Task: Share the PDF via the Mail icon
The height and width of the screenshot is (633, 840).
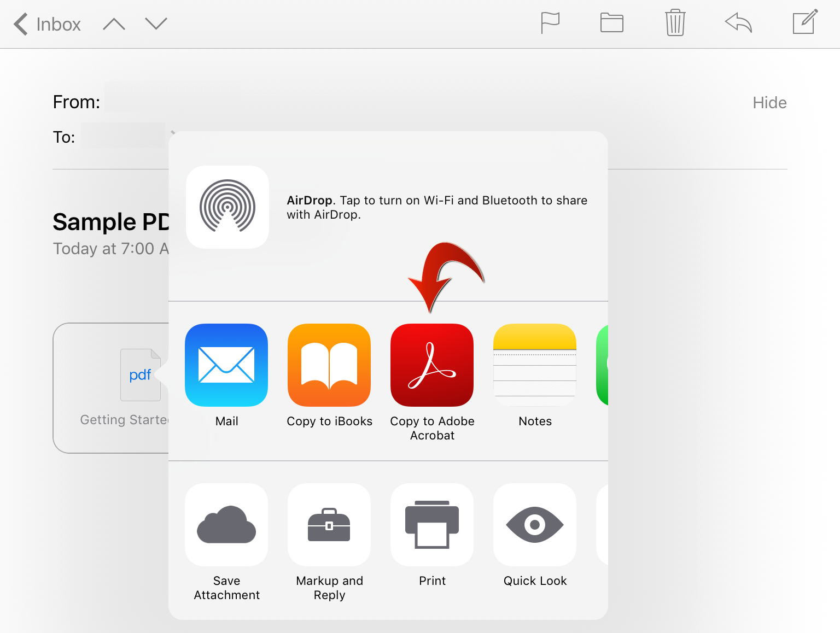Action: click(226, 365)
